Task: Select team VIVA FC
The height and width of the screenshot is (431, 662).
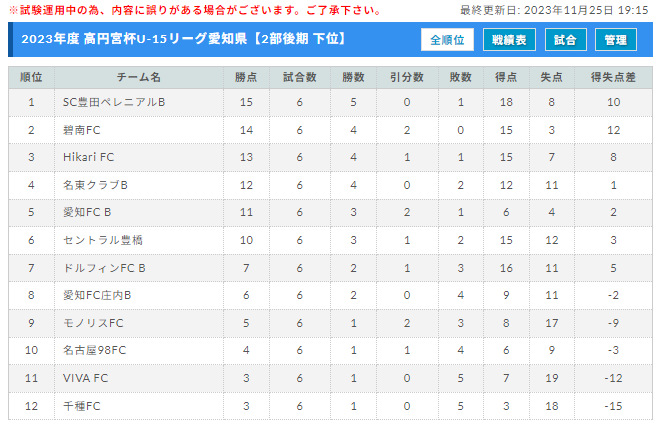Action: click(x=85, y=378)
